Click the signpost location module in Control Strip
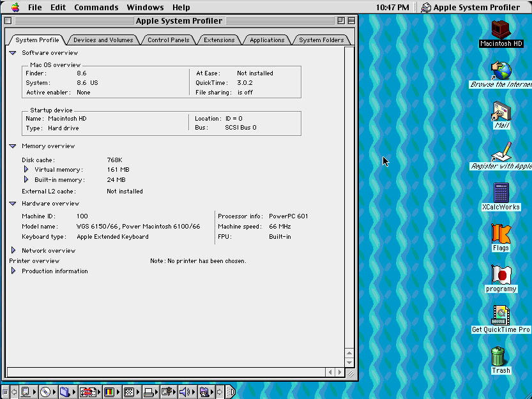This screenshot has height=399, width=532. click(x=169, y=392)
